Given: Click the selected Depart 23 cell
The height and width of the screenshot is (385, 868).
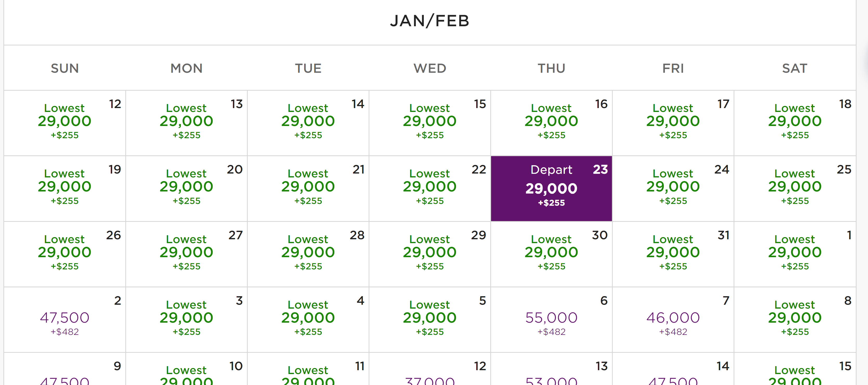Looking at the screenshot, I should [551, 188].
